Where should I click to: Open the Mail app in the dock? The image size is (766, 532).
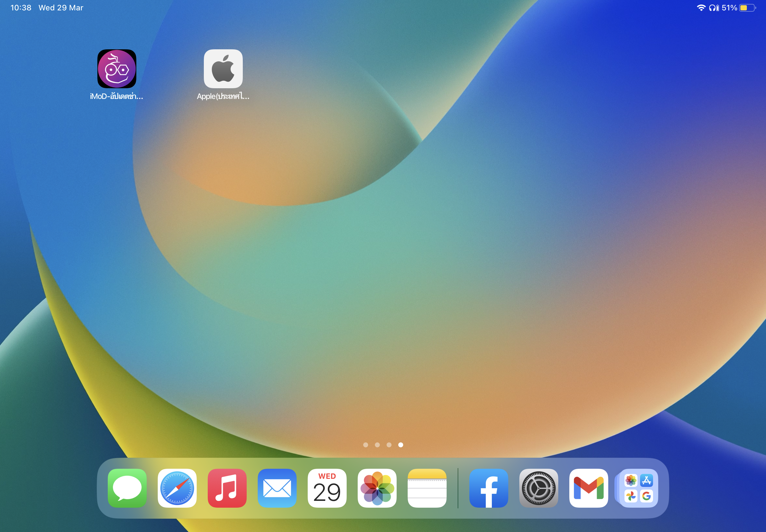(277, 488)
